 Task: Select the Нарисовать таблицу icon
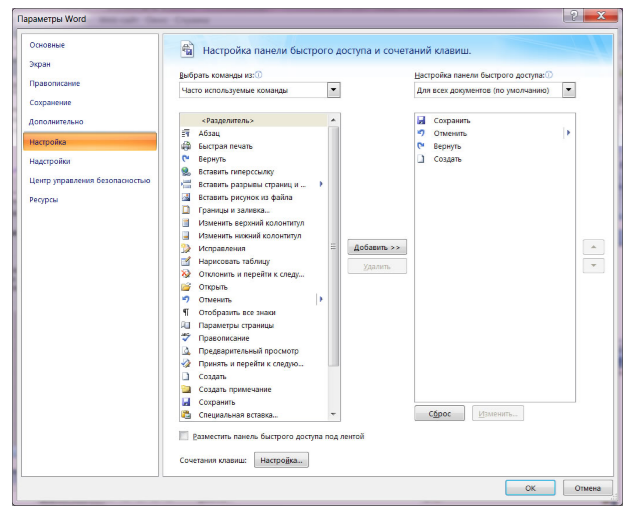pyautogui.click(x=185, y=261)
